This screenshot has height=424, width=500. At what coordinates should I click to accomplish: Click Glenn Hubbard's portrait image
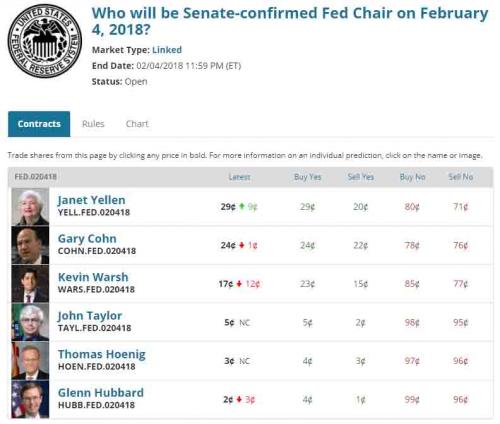click(x=30, y=399)
